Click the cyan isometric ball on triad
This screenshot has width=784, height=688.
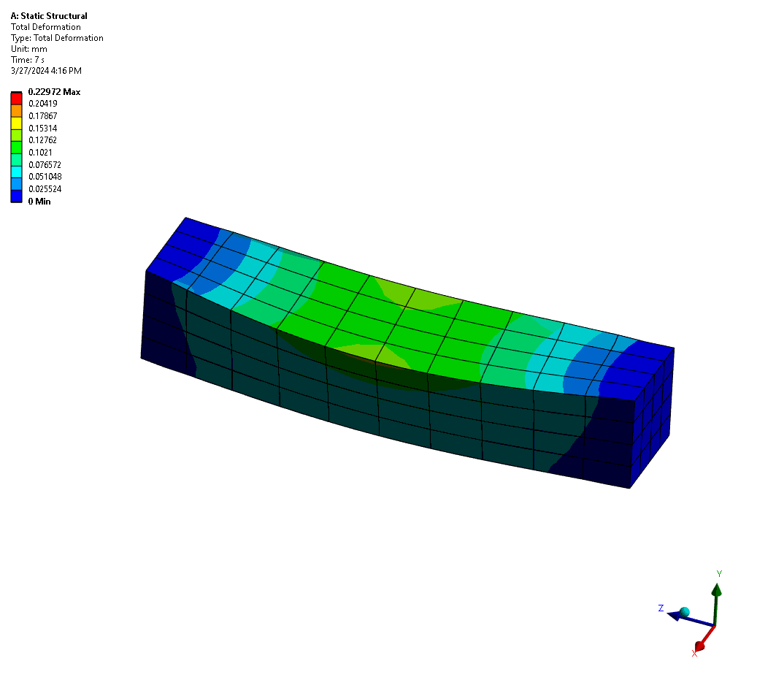(685, 612)
